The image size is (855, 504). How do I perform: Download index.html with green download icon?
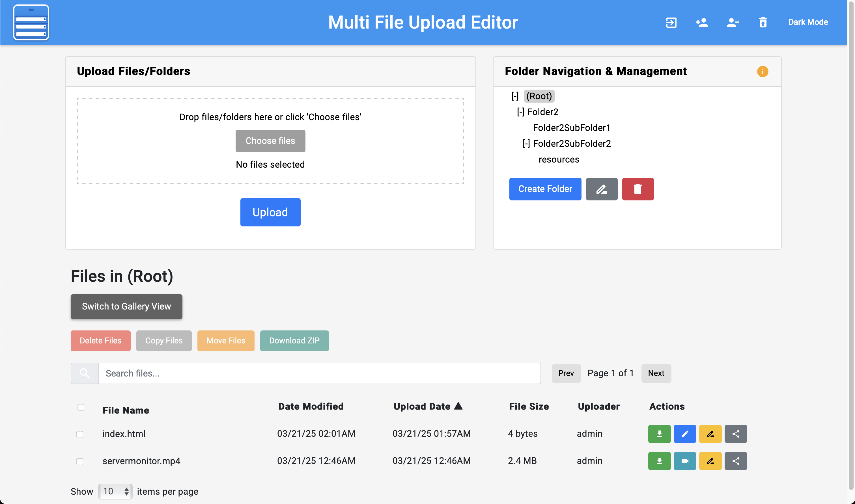[659, 434]
